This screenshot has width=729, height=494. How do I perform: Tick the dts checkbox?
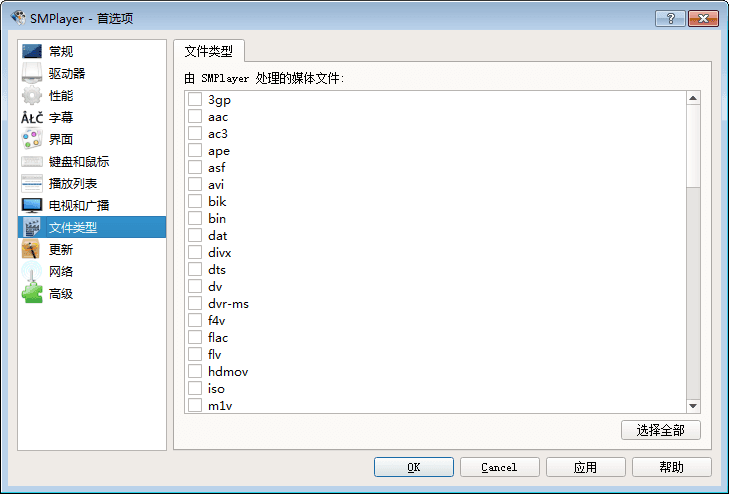[195, 269]
